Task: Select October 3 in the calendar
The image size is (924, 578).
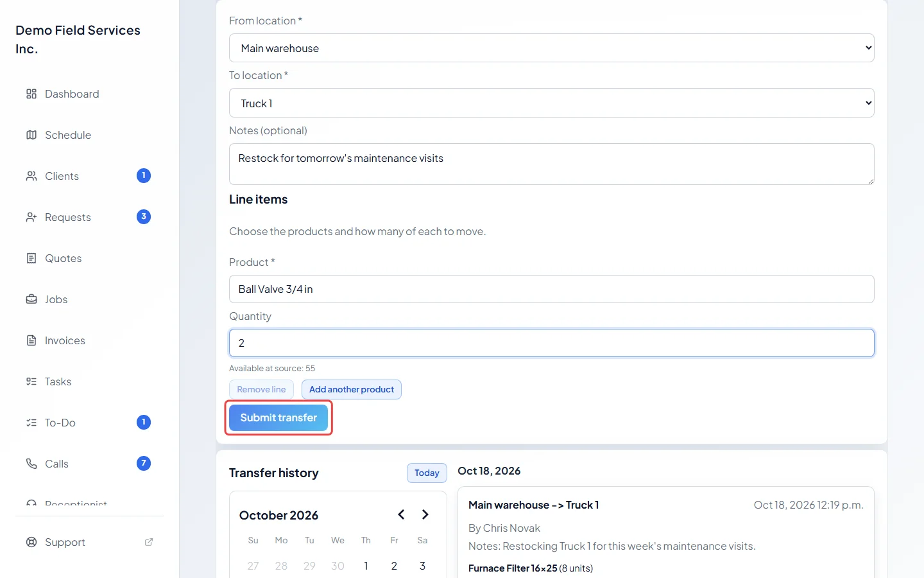Action: (x=422, y=566)
